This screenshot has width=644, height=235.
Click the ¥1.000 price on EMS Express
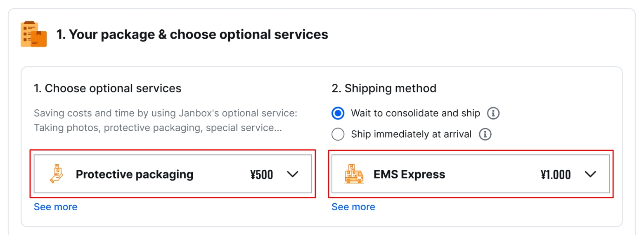tap(555, 175)
